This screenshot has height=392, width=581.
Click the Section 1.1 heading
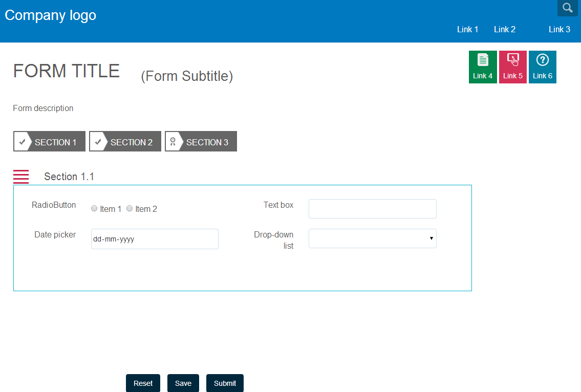pyautogui.click(x=69, y=177)
